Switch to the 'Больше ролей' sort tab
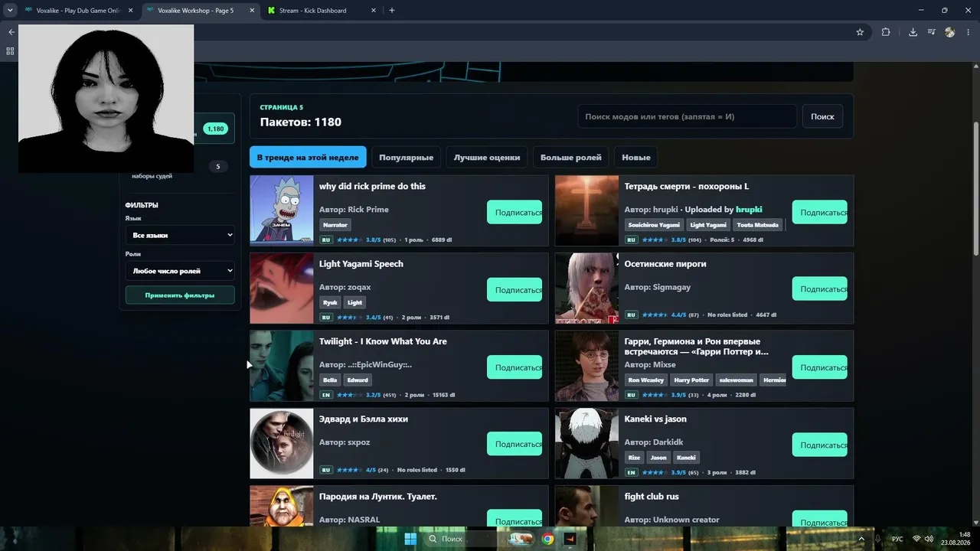 point(571,157)
